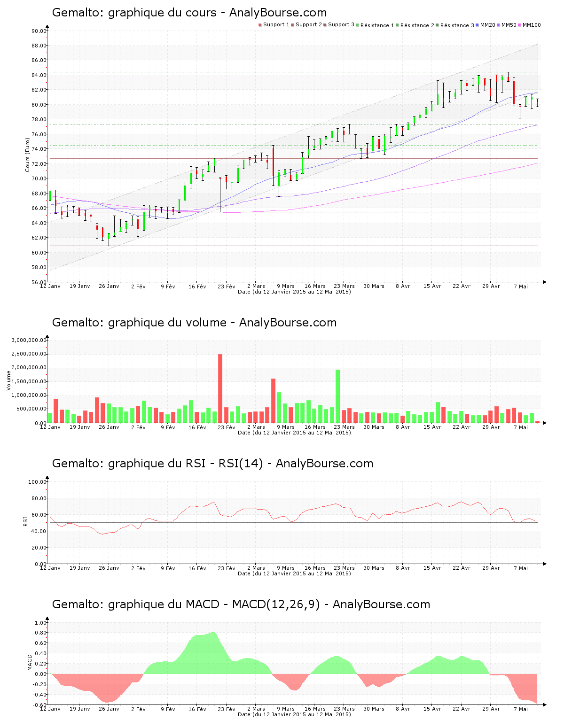The height and width of the screenshot is (728, 564).
Task: Click the Support 2 legend color marker
Action: (x=292, y=25)
